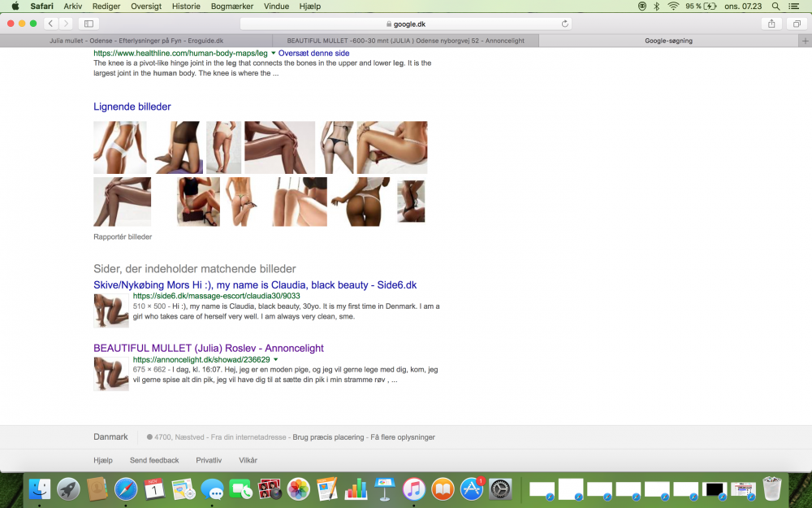Open iBooks from the Dock
The height and width of the screenshot is (508, 812).
click(443, 488)
